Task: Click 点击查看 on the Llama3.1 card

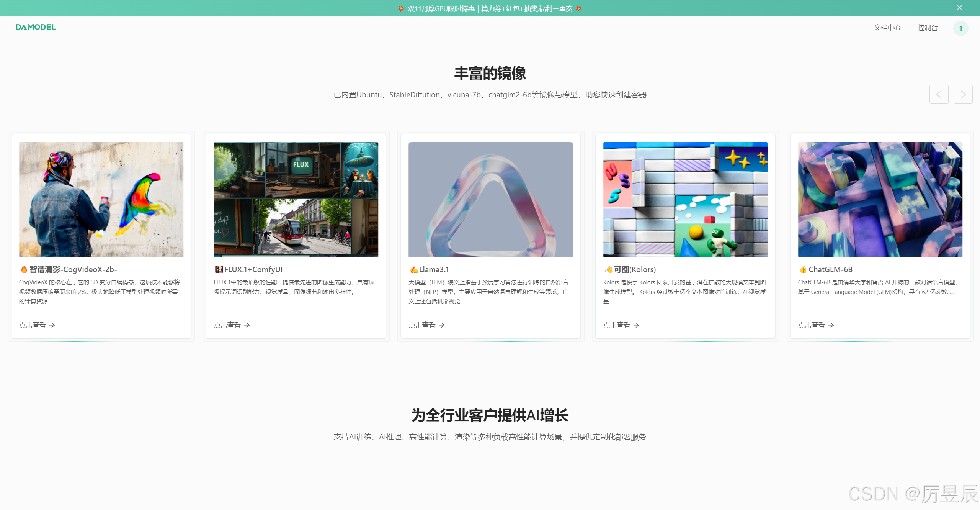Action: point(426,325)
